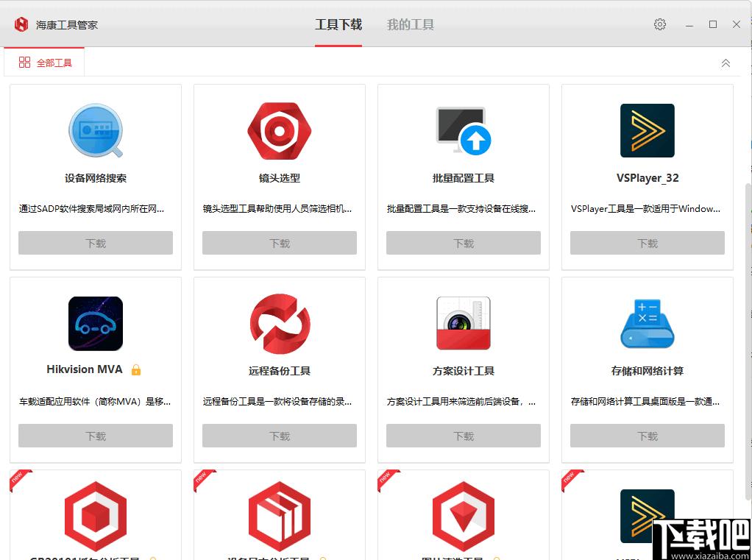Click the 设备网络搜索 title text
752x560 pixels.
coord(96,178)
